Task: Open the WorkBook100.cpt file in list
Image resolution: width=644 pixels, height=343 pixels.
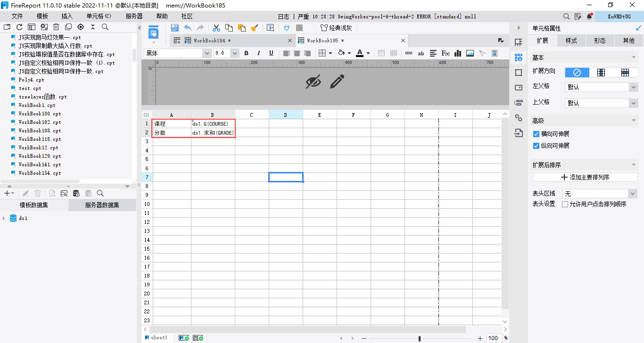Action: (x=40, y=114)
